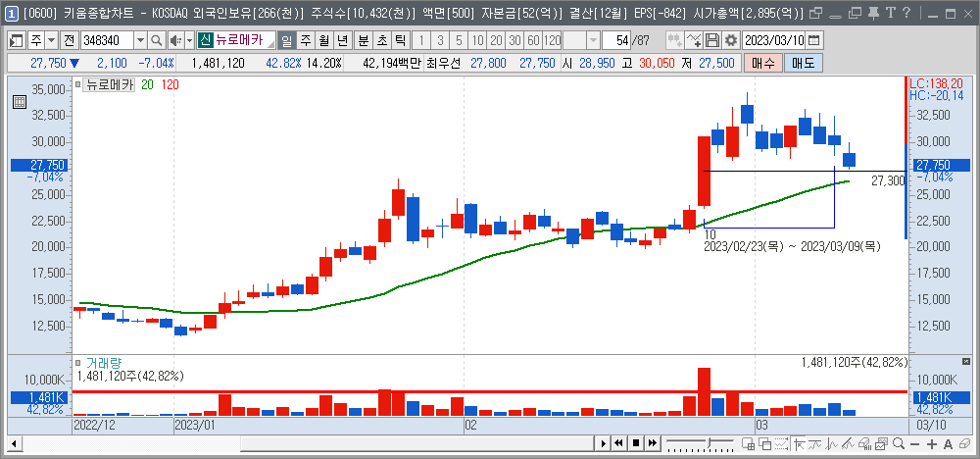Viewport: 980px width, 459px height.
Task: Open the calendar date picker icon
Action: (x=813, y=40)
